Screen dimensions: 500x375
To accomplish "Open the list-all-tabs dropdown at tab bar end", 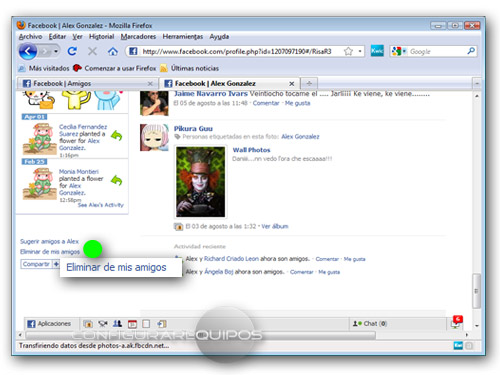I will (477, 83).
